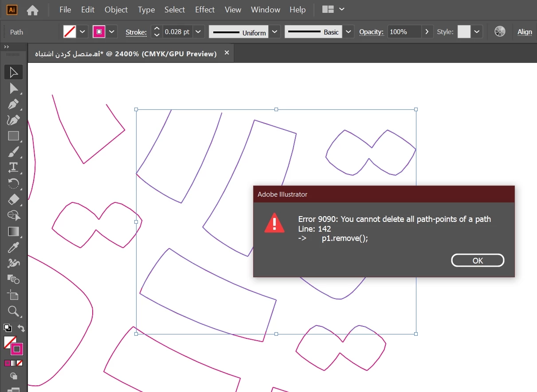The height and width of the screenshot is (392, 537).
Task: Open the File menu
Action: coord(65,9)
